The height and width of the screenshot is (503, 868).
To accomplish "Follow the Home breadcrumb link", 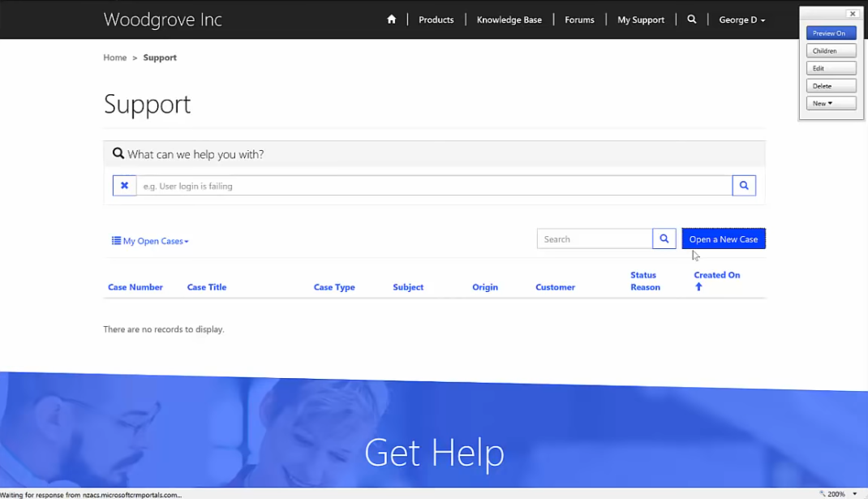I will tap(114, 58).
